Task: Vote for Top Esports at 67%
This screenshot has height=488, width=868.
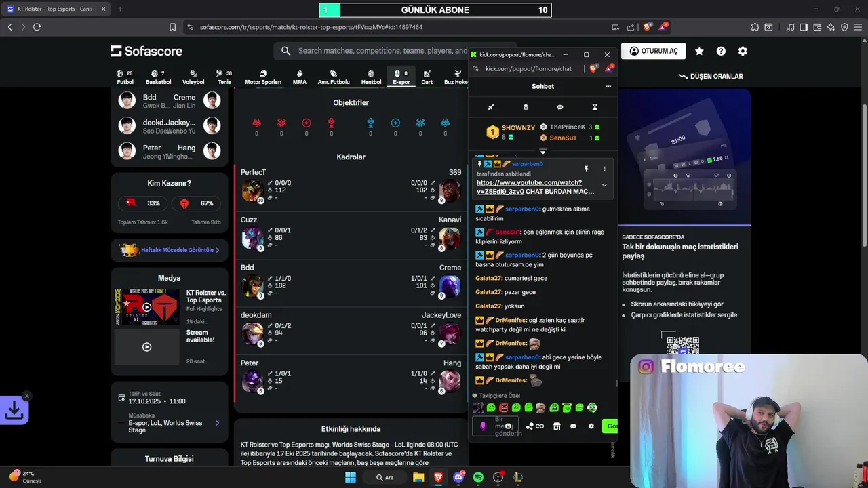Action: tap(197, 203)
